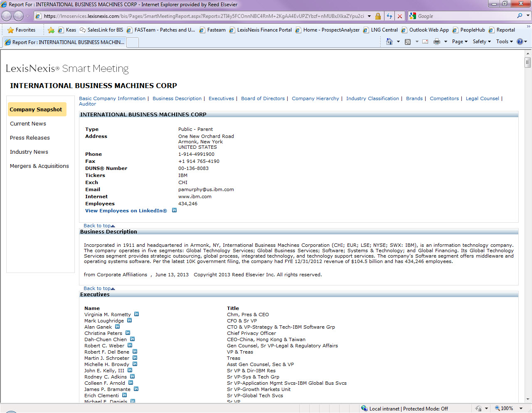This screenshot has width=532, height=413.
Task: Open LinkedIn icon beside Michelle H. Browdy
Action: 135,364
